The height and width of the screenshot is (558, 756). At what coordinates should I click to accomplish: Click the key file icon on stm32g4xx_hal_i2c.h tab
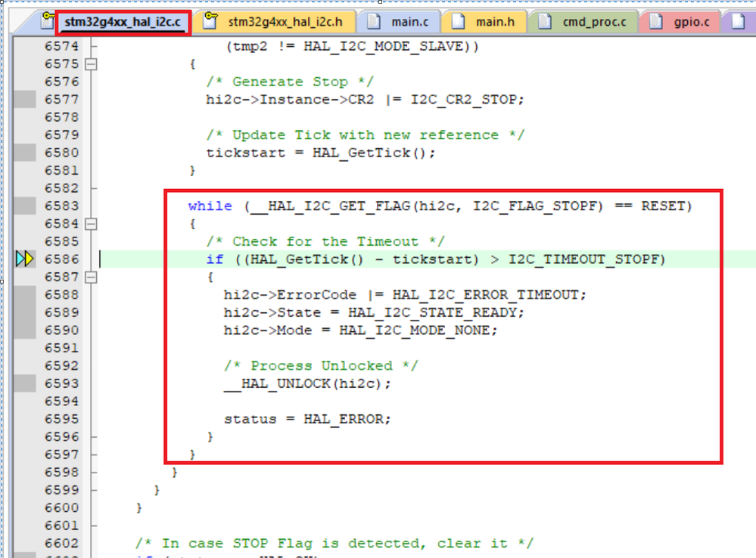coord(210,20)
